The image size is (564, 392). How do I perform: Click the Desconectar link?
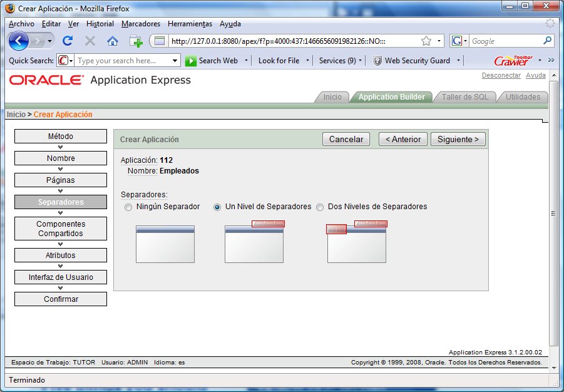coord(501,75)
